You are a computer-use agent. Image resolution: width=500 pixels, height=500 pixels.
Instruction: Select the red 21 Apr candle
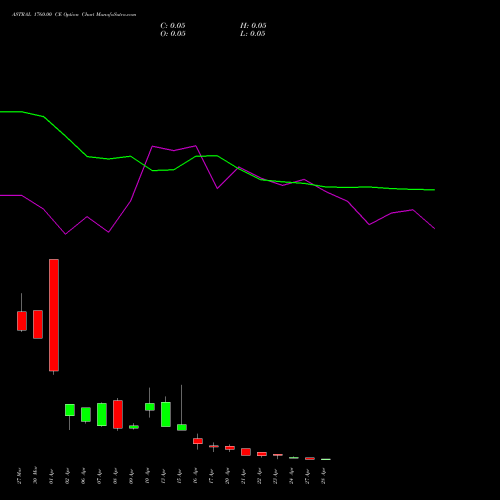(x=246, y=452)
